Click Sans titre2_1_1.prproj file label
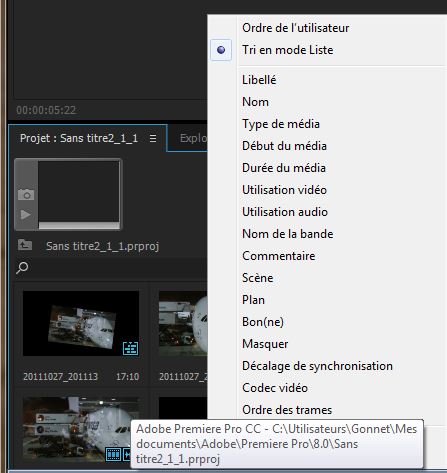 (102, 246)
